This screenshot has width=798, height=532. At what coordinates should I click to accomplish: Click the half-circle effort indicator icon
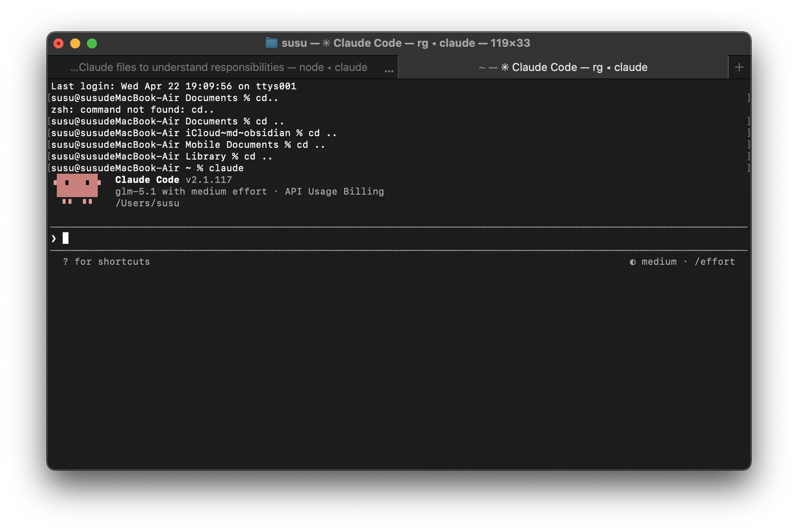[x=632, y=262]
